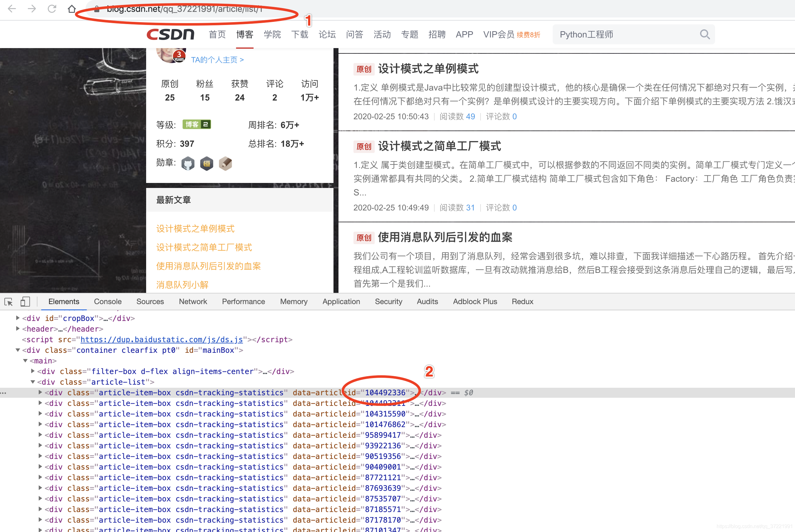The height and width of the screenshot is (532, 795).
Task: Click the browser back navigation arrow
Action: point(12,8)
